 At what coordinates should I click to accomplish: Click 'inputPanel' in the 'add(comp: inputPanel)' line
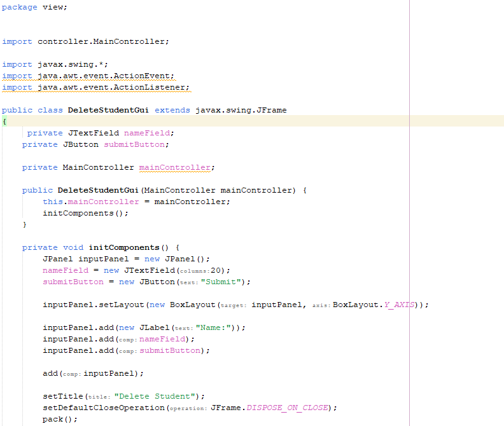click(109, 374)
